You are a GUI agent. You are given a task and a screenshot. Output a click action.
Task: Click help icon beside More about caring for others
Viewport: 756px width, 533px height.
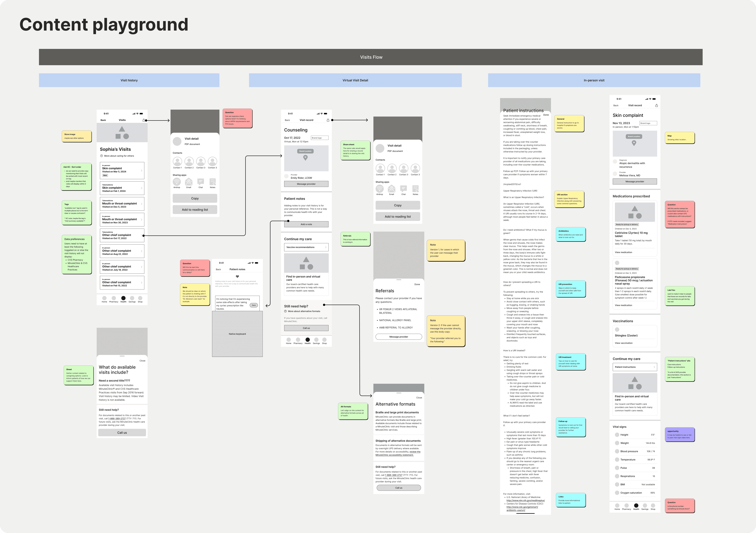101,156
